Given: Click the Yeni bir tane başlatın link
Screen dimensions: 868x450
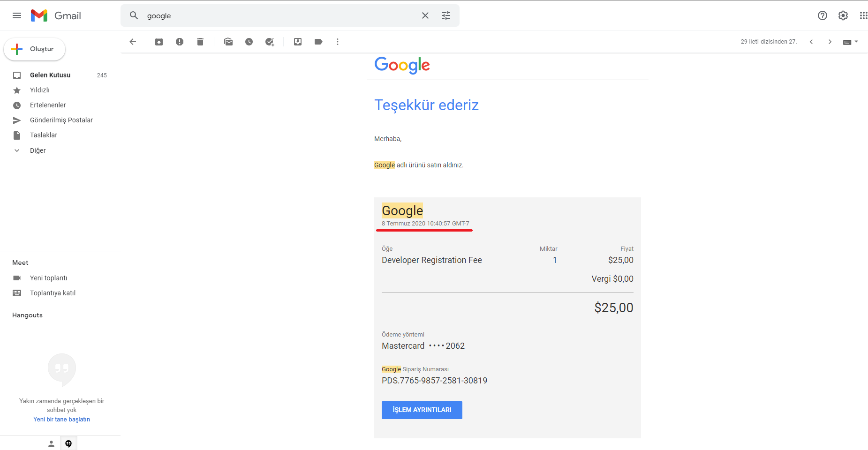Looking at the screenshot, I should click(x=61, y=419).
